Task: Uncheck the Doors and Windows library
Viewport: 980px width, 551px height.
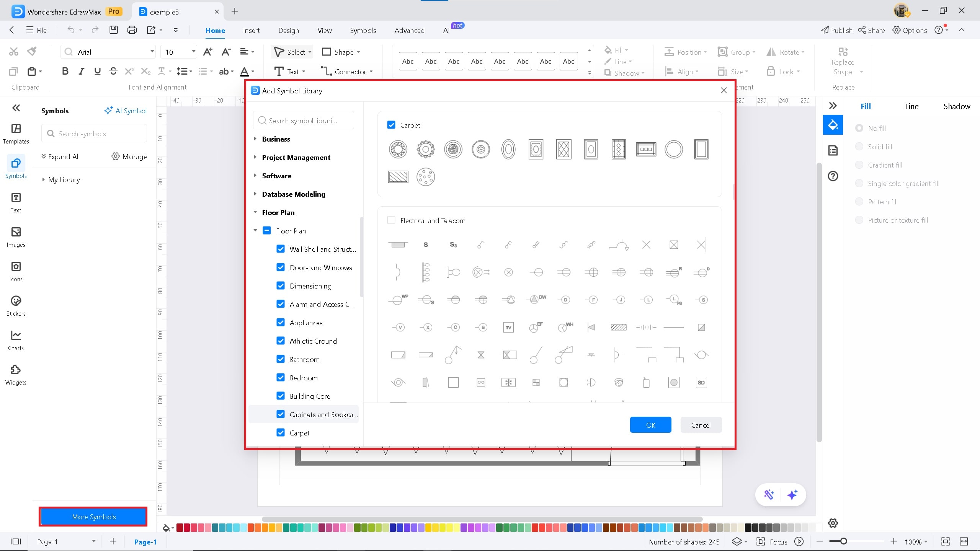Action: point(281,267)
